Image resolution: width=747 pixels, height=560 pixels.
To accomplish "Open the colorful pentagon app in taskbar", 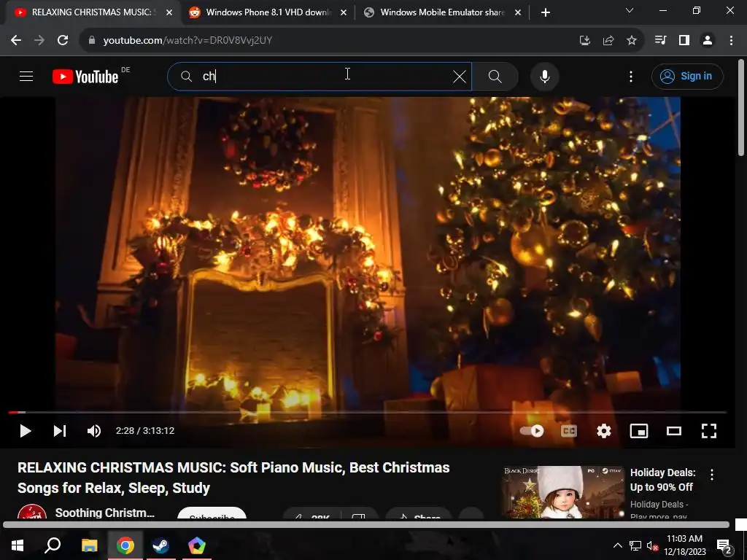I will click(197, 545).
